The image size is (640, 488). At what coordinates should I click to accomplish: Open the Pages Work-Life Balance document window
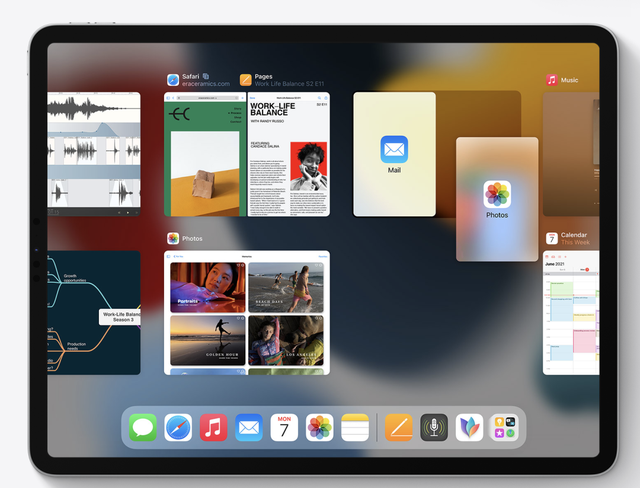(x=289, y=154)
